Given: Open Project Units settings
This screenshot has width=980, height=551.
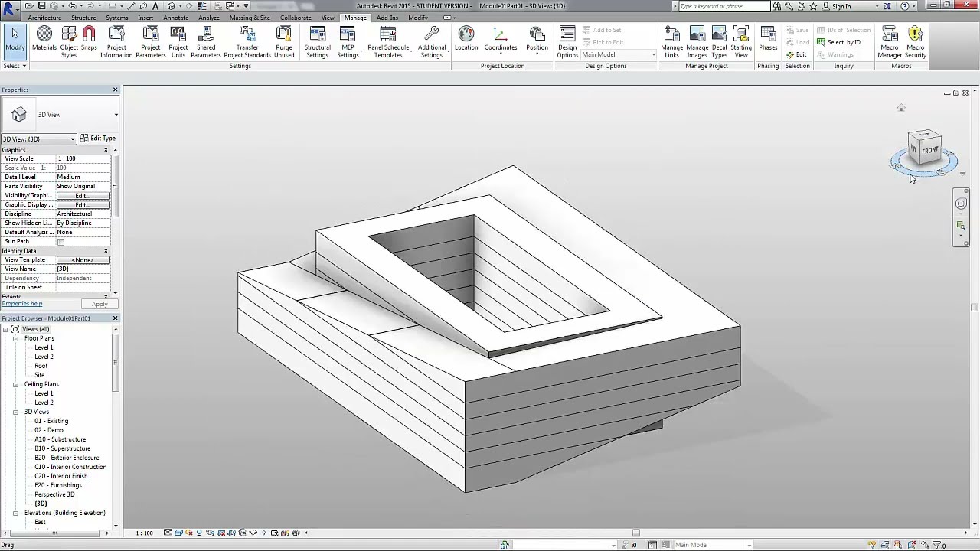Looking at the screenshot, I should 178,42.
